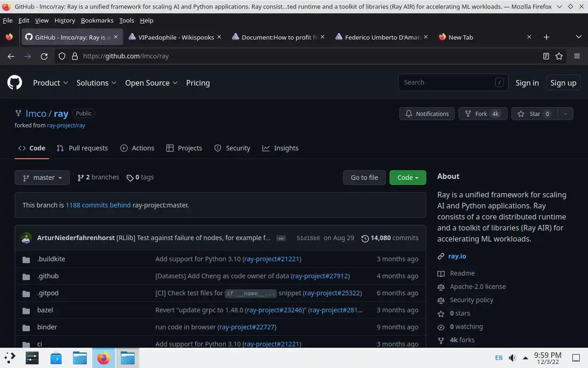Image resolution: width=588 pixels, height=368 pixels.
Task: Click the Go to file button
Action: (x=364, y=178)
